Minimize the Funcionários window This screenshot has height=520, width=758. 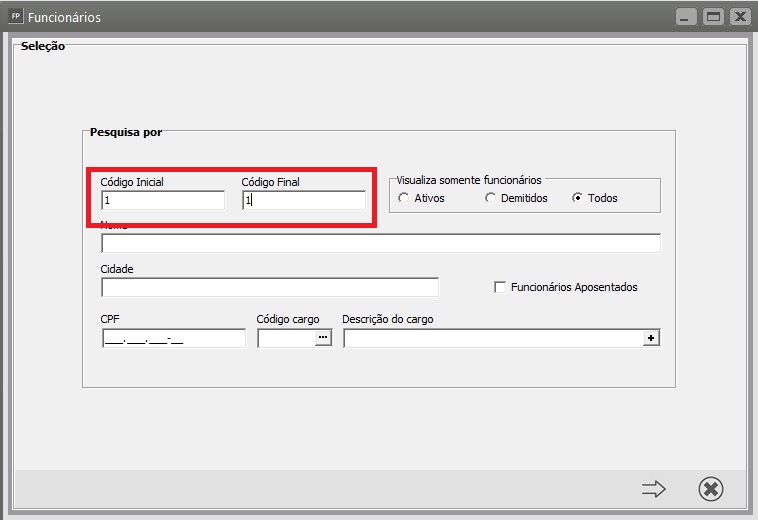pos(686,17)
